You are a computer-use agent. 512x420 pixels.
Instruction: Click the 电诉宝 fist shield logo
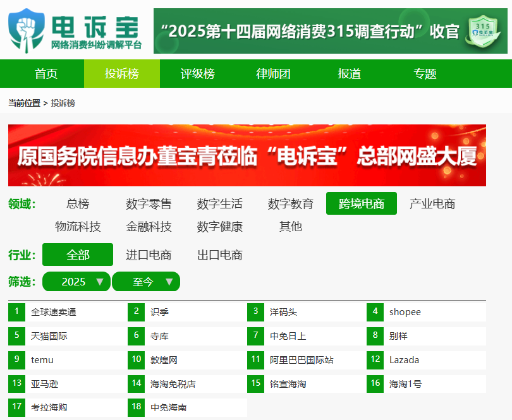coord(26,31)
